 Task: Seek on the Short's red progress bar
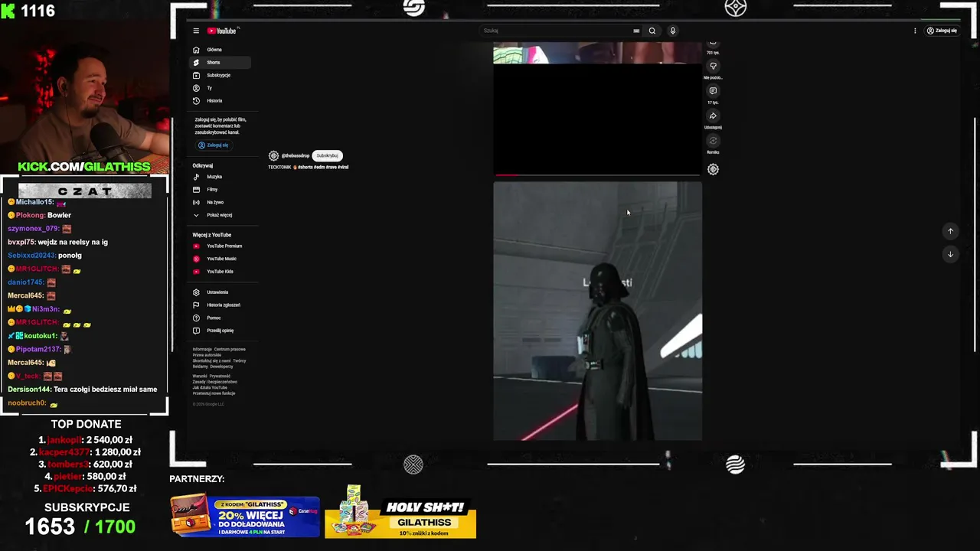[x=597, y=175]
